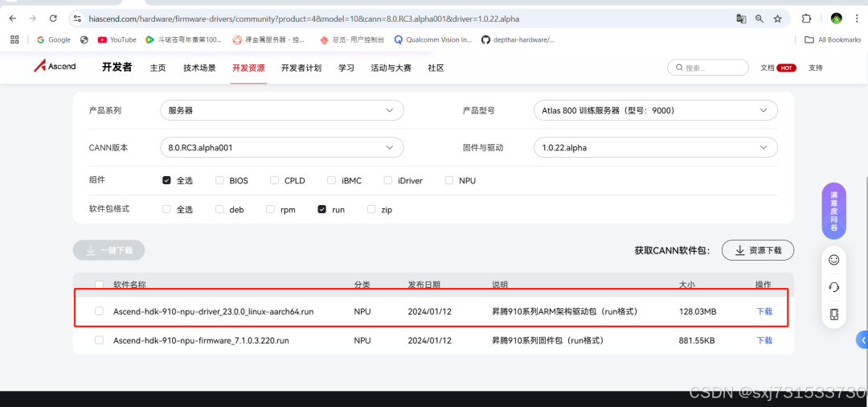Click the browser reload icon

(x=53, y=18)
